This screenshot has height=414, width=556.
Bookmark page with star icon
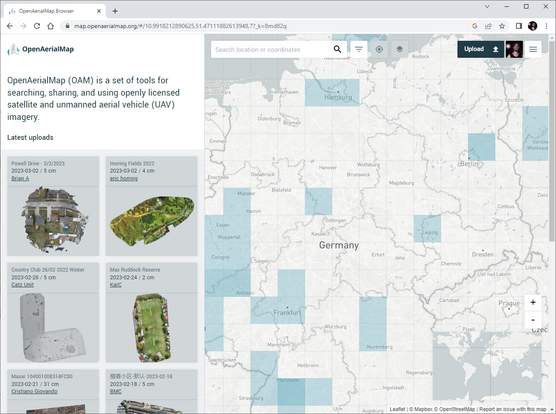(x=502, y=26)
